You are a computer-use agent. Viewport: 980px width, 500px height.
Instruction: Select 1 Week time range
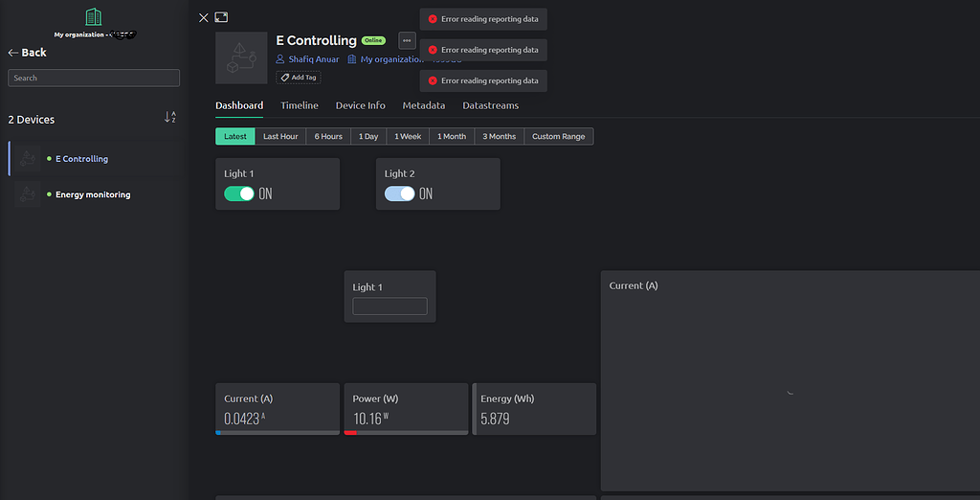[x=408, y=136]
